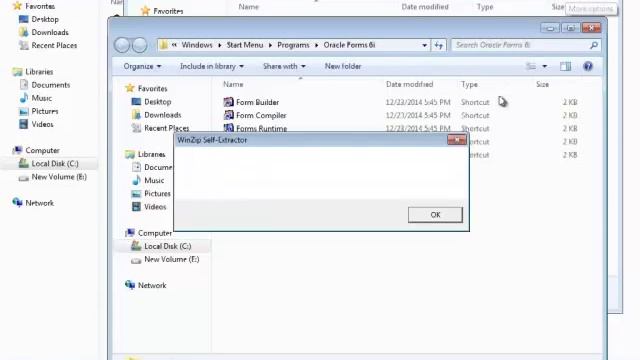640x360 pixels.
Task: Select Network in front window sidebar
Action: click(146, 285)
